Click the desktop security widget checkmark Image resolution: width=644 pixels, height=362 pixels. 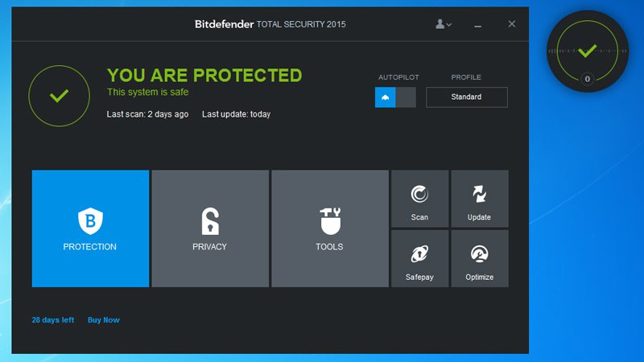point(588,51)
